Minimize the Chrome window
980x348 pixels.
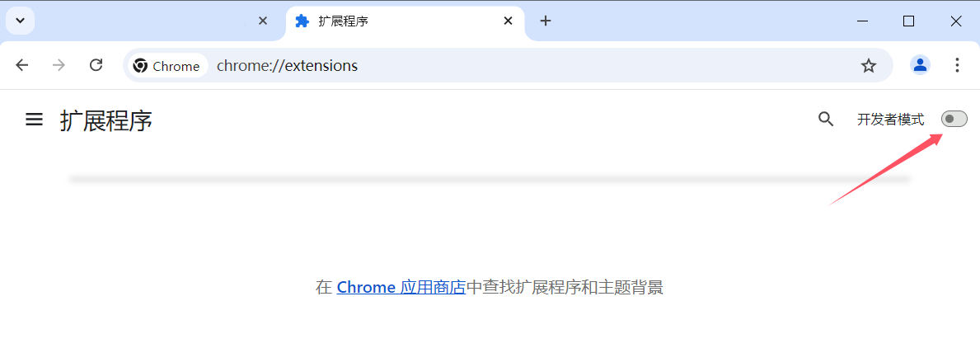click(862, 21)
